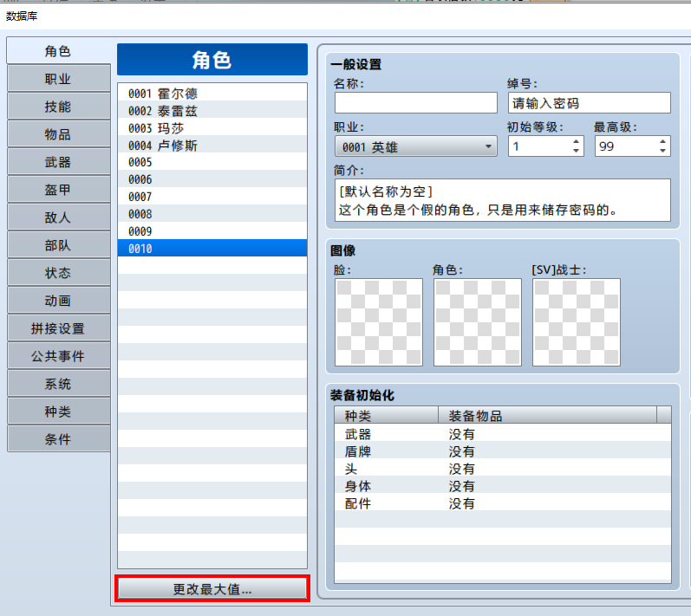
Task: Select empty actor slot 0007
Action: pos(212,197)
